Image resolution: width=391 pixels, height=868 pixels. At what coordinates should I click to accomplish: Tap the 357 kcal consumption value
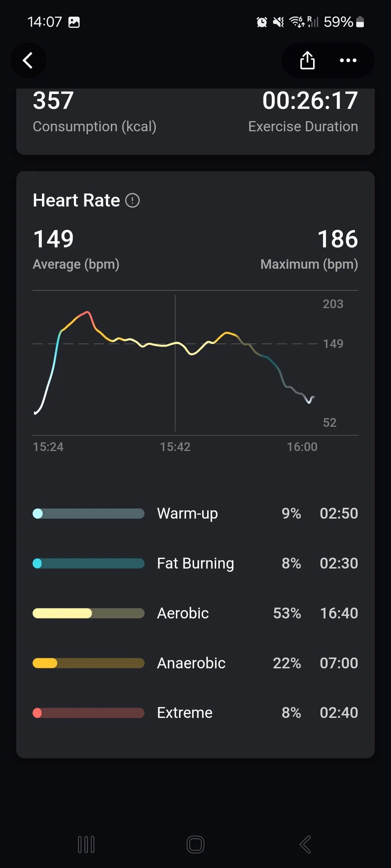[53, 101]
